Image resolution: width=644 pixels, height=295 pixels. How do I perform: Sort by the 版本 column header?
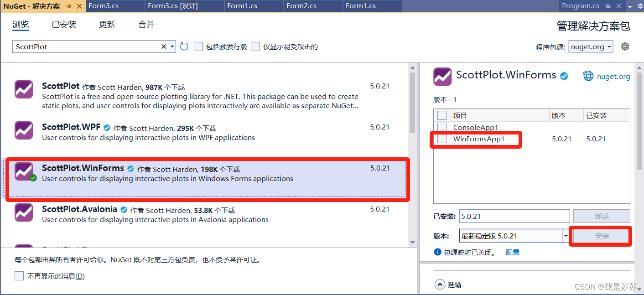[x=566, y=115]
